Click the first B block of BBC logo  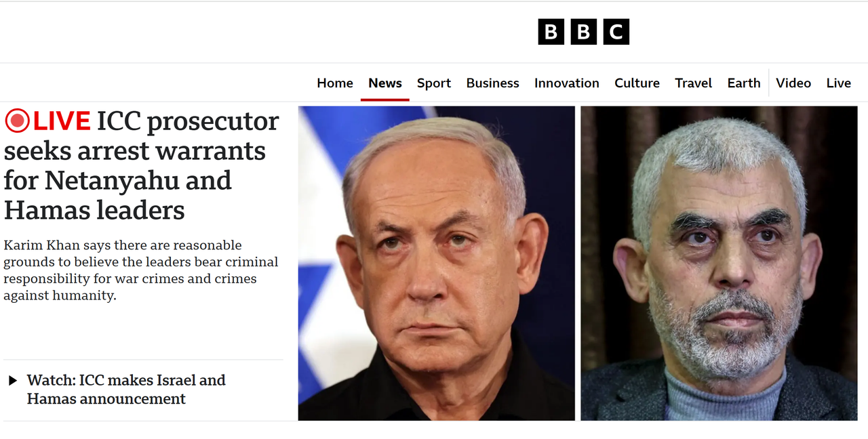[551, 32]
